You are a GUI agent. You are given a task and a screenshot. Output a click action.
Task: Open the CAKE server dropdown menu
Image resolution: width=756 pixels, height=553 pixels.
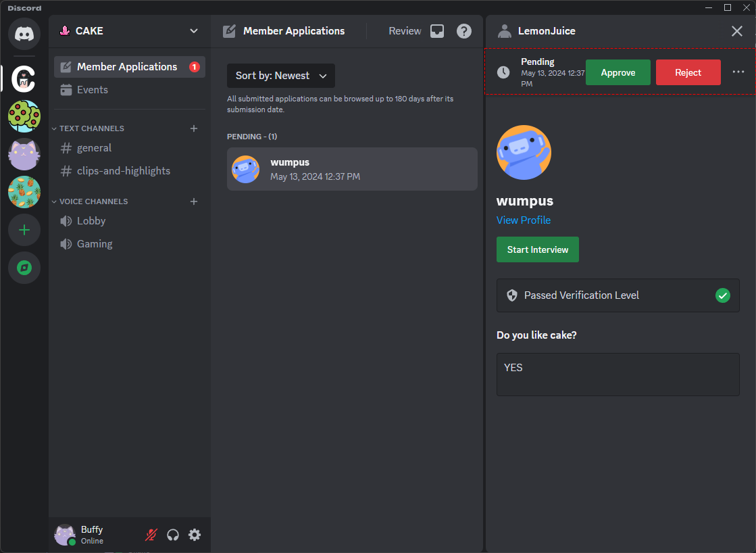point(193,30)
